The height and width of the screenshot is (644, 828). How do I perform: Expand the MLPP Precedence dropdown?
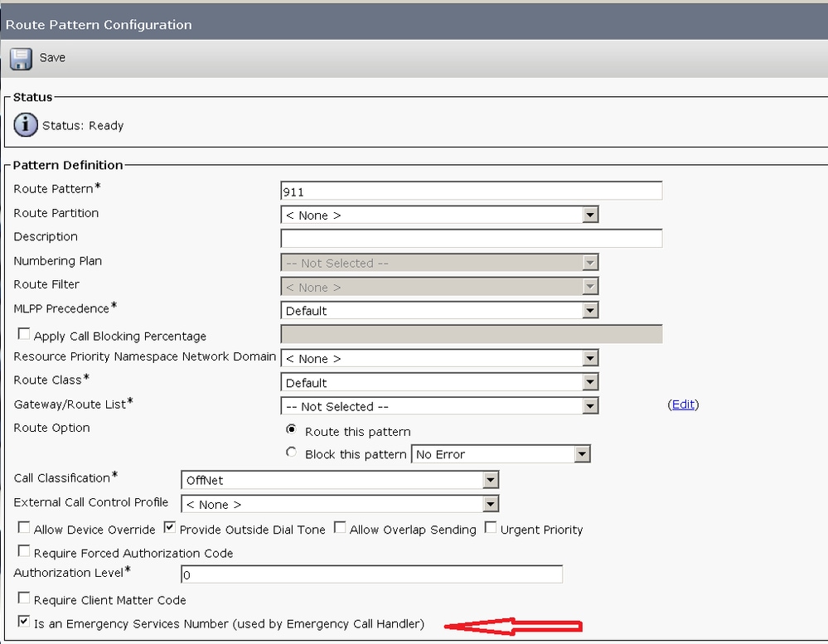[x=439, y=311]
